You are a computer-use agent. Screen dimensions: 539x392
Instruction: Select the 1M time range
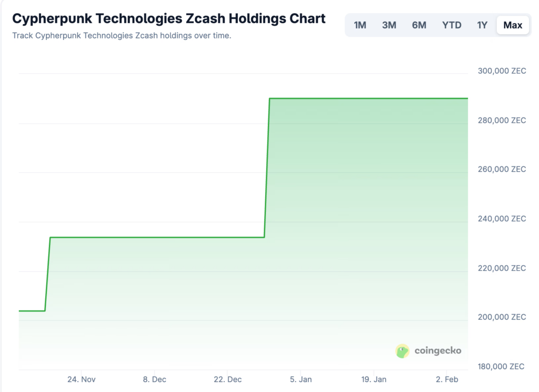coord(360,25)
